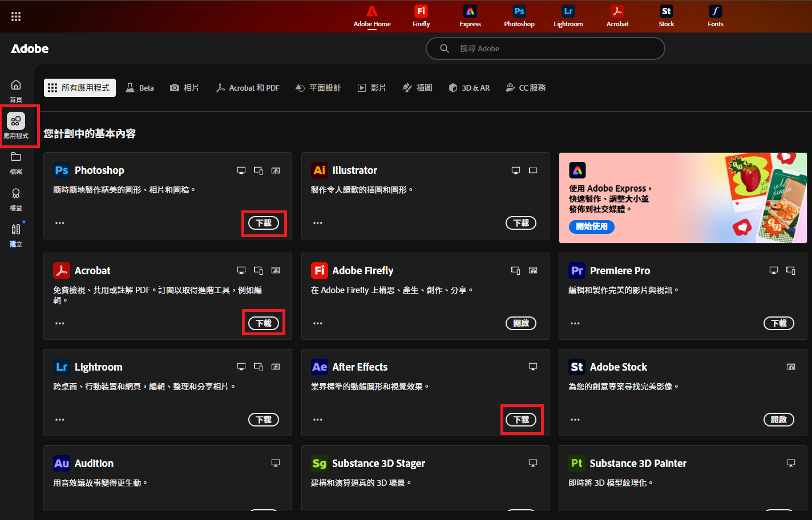Open Premiere Pro card three-dot menu
The height and width of the screenshot is (520, 812).
pyautogui.click(x=575, y=323)
